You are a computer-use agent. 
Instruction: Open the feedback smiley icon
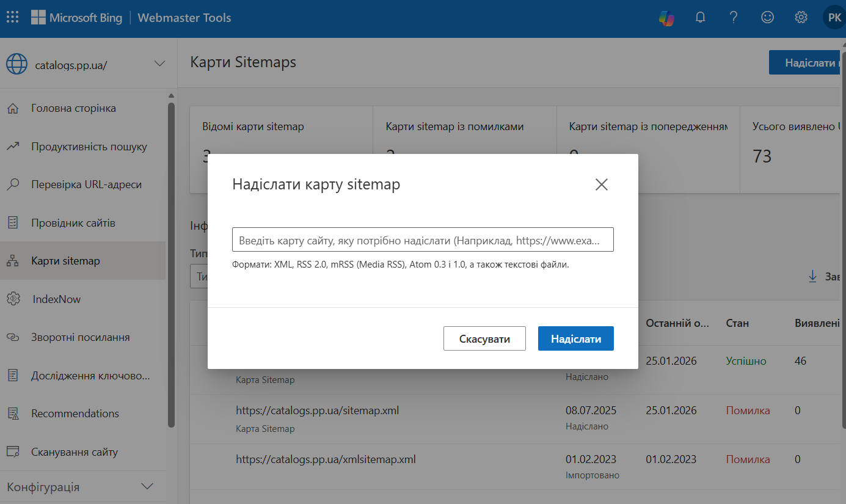point(768,18)
